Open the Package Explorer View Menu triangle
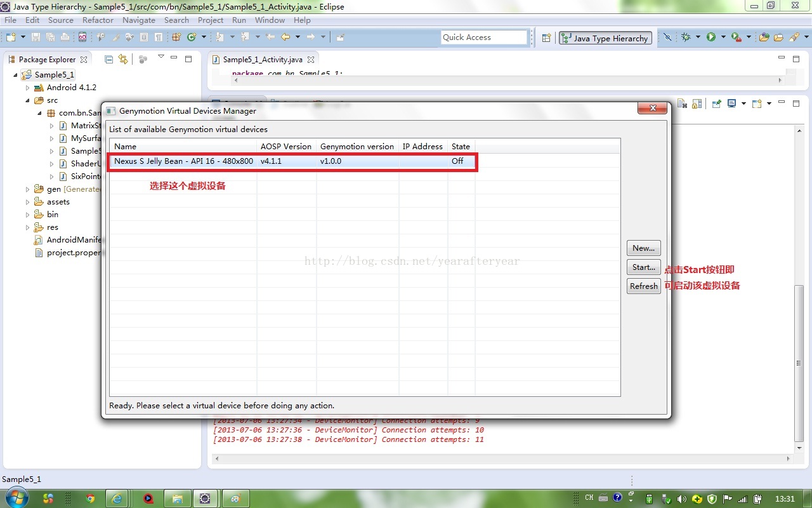 click(161, 57)
